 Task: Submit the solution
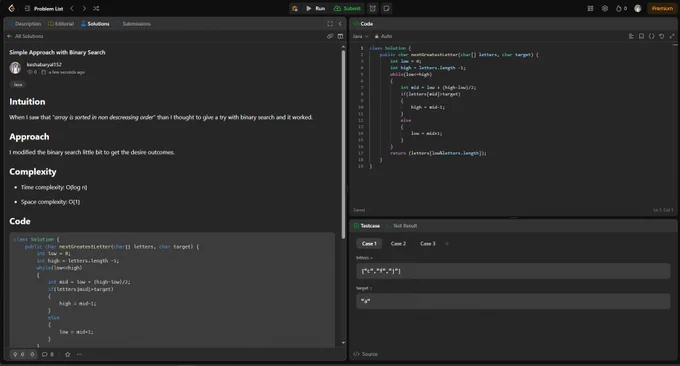pos(347,8)
